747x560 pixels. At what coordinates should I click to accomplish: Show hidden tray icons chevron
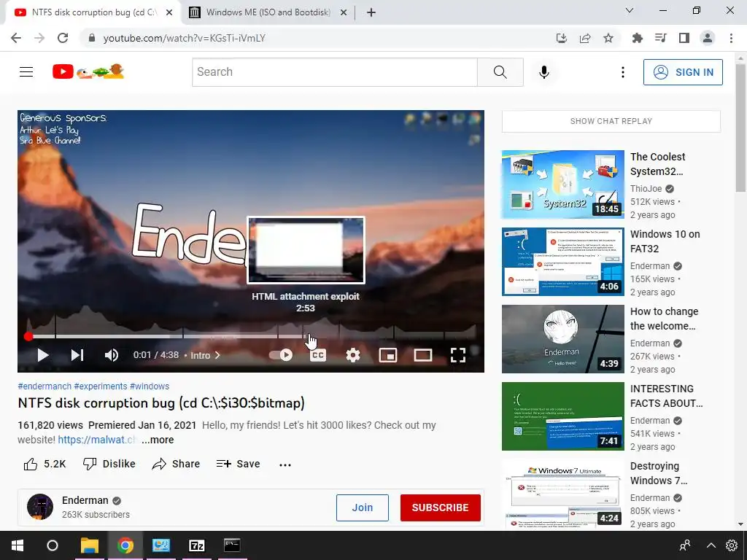[x=711, y=545]
